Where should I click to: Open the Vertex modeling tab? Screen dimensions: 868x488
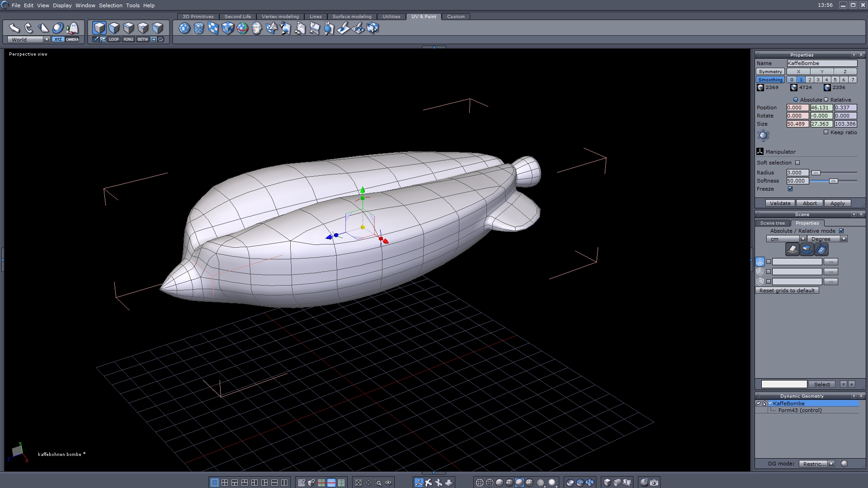(x=280, y=17)
